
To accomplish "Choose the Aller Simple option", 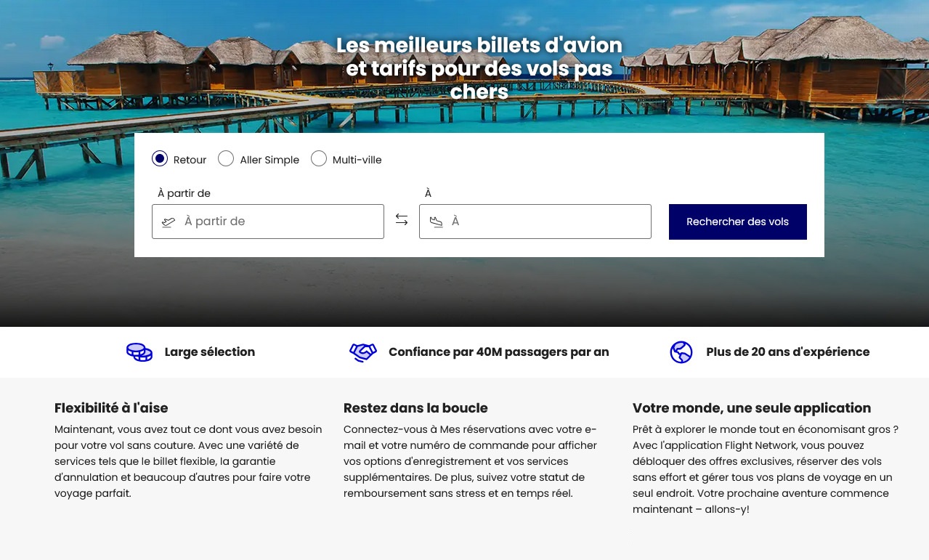I will tap(226, 158).
